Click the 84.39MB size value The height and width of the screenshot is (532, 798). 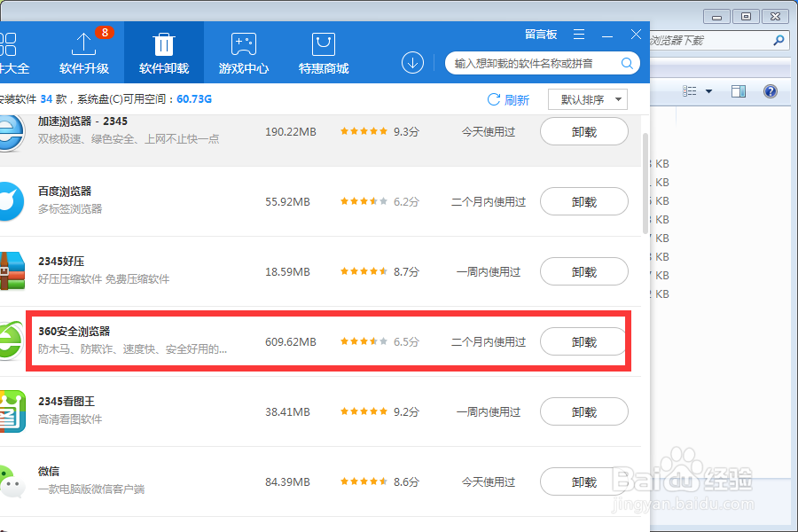point(287,481)
